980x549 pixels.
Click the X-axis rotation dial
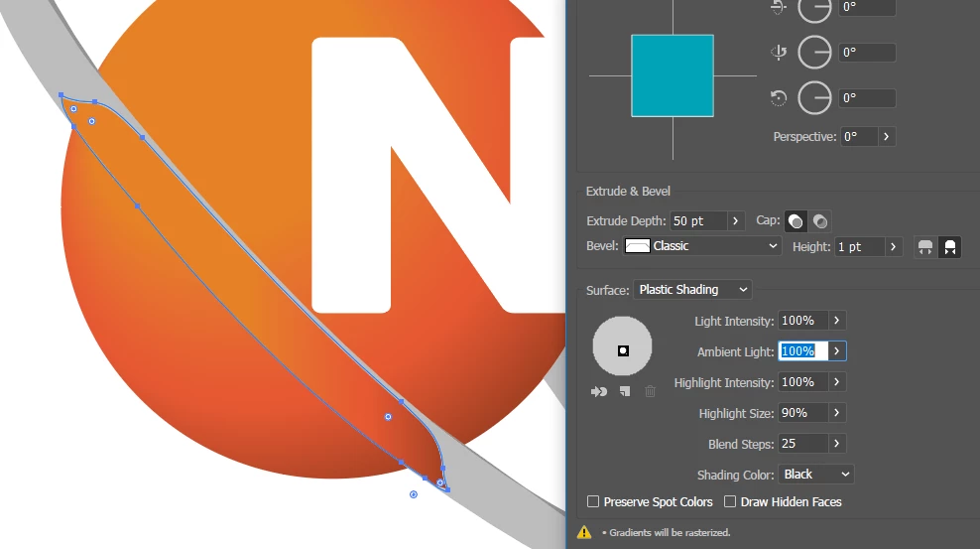tap(814, 8)
